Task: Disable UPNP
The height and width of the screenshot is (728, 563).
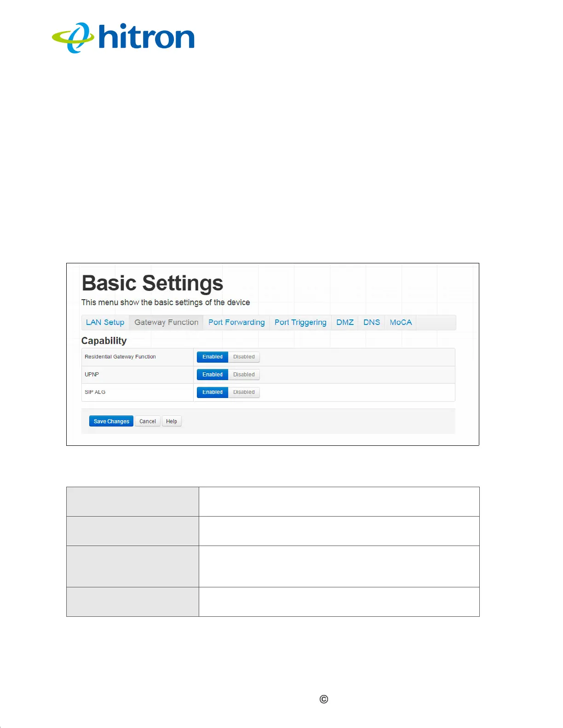Action: pyautogui.click(x=244, y=375)
